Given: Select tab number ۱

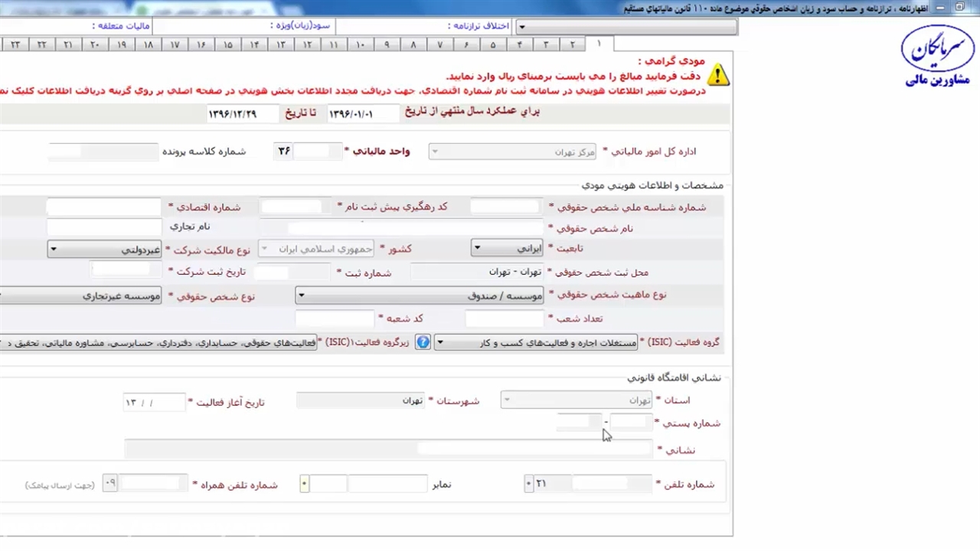Looking at the screenshot, I should pyautogui.click(x=599, y=44).
